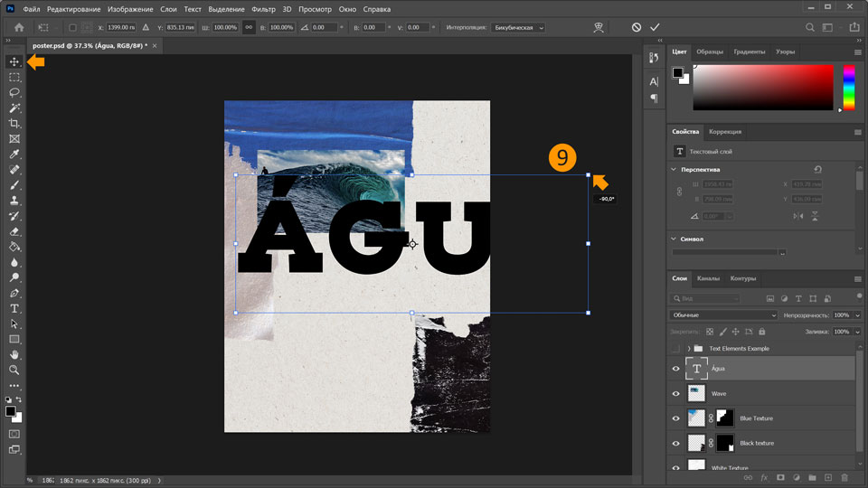Switch to the Градиенты tab
The image size is (868, 488).
click(x=749, y=52)
